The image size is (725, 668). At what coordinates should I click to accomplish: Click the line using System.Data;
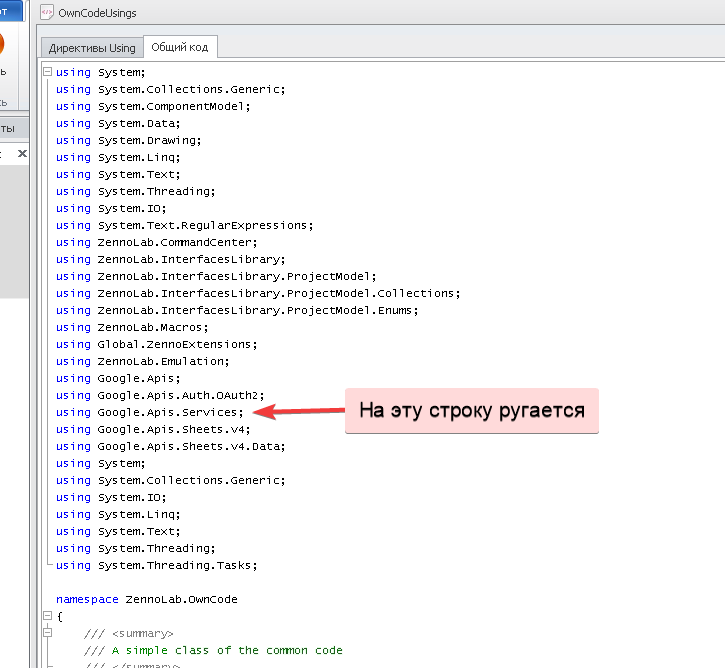point(118,123)
